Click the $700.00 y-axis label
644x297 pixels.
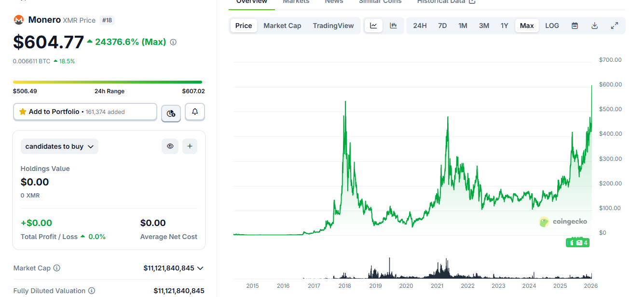click(x=610, y=60)
